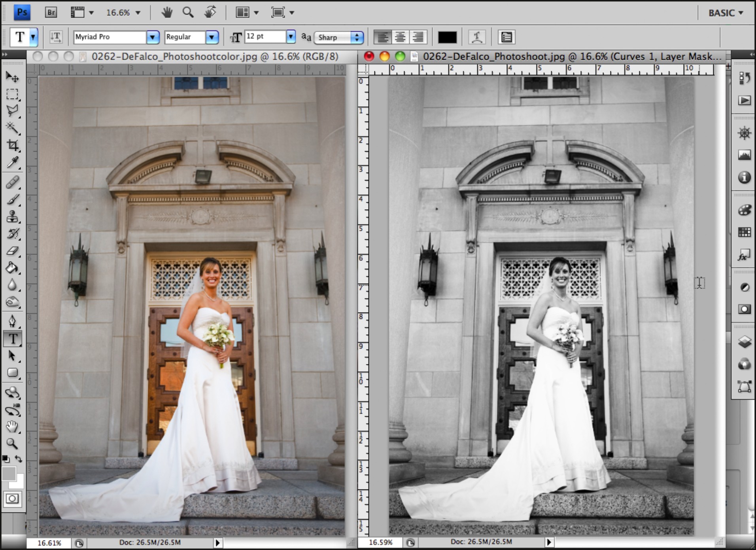Select the Eyedropper tool

[x=12, y=162]
